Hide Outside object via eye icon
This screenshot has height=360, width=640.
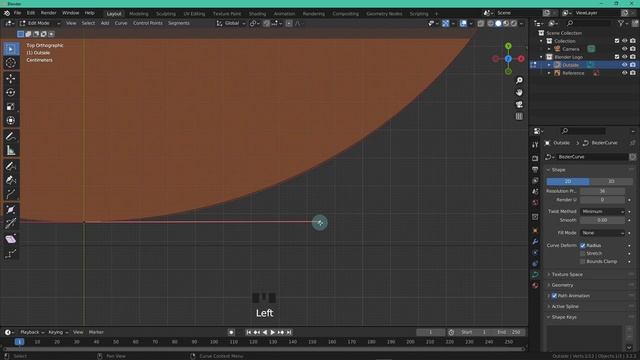(x=624, y=65)
